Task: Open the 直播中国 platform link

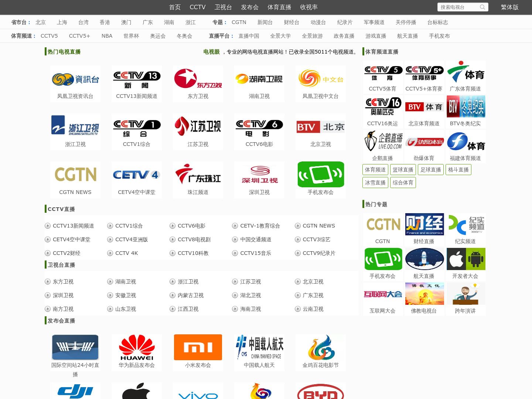Action: (249, 36)
